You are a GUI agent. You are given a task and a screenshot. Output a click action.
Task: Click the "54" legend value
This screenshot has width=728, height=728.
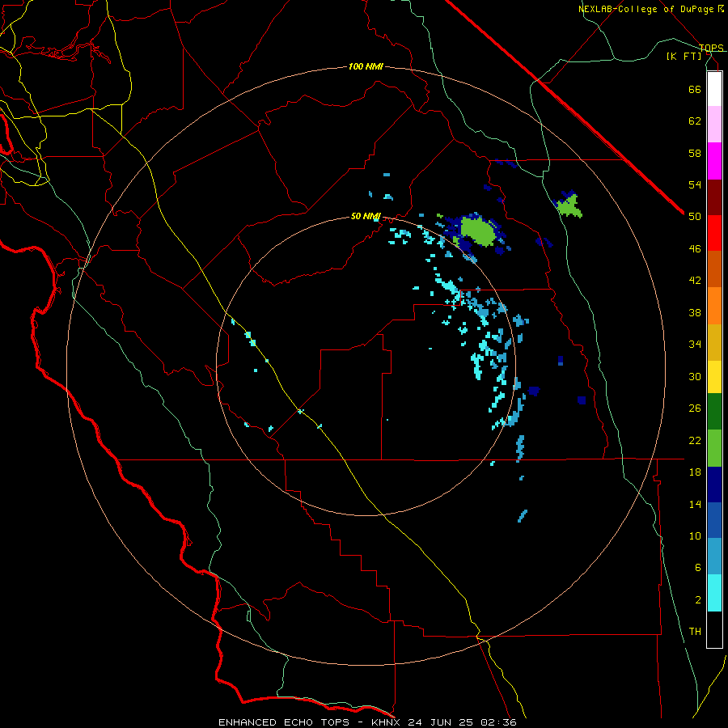tap(695, 184)
